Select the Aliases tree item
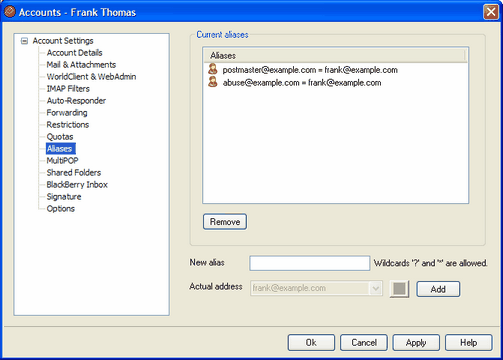Viewport: 503px width, 360px height. click(61, 149)
